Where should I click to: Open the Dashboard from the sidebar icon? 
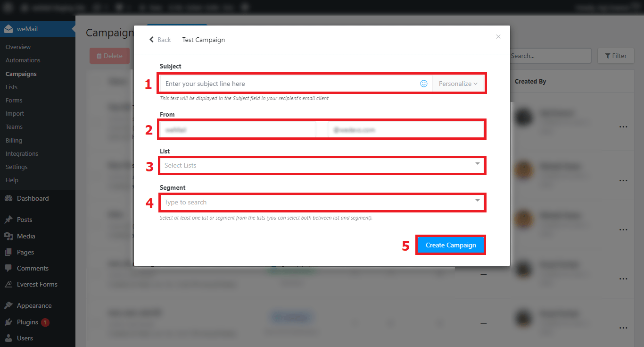point(8,198)
